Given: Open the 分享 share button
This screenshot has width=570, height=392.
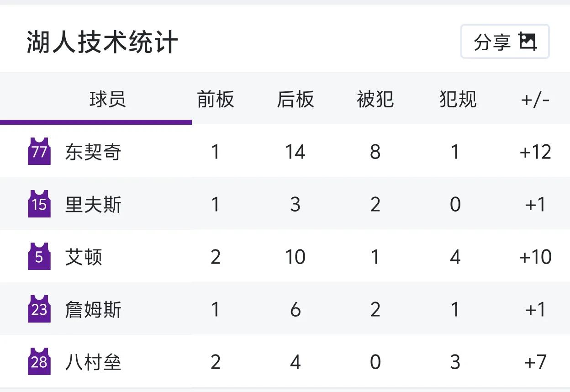Looking at the screenshot, I should [505, 42].
